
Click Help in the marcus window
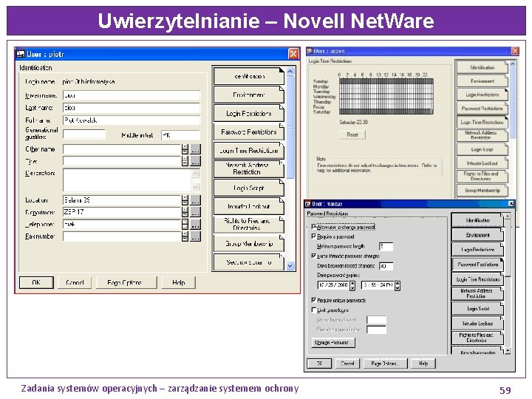pyautogui.click(x=423, y=364)
